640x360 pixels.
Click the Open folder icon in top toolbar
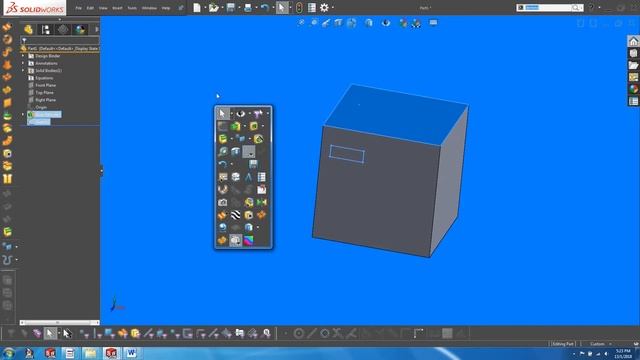tap(213, 7)
